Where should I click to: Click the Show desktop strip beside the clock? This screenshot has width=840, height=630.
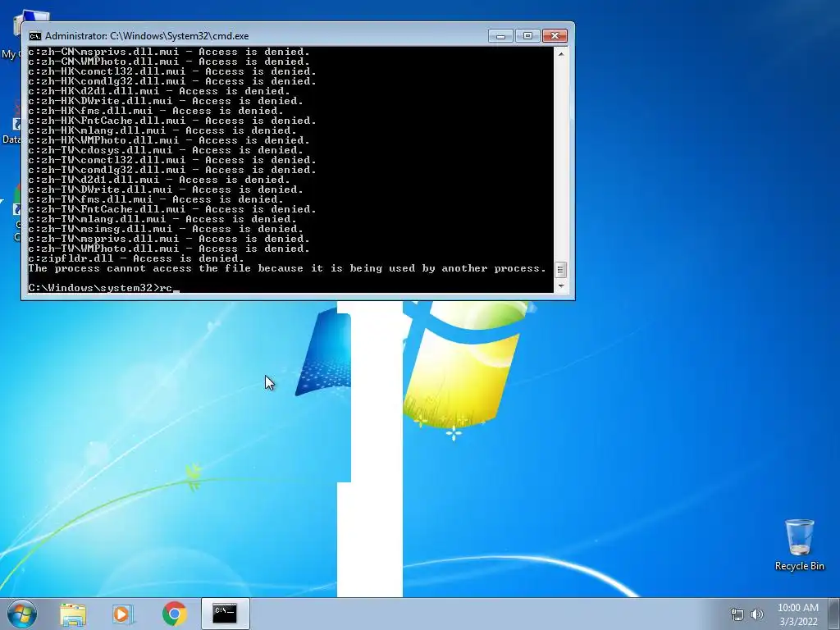(x=836, y=614)
